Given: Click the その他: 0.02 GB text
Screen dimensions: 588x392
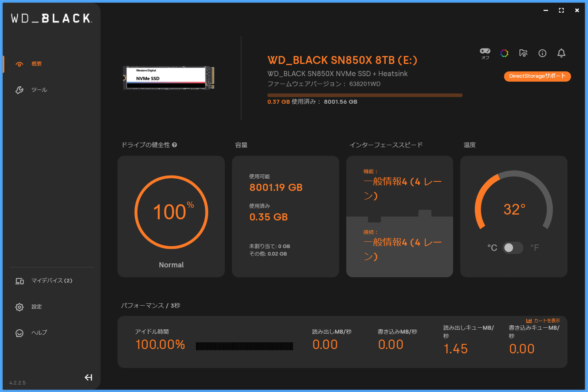Looking at the screenshot, I should coord(268,254).
